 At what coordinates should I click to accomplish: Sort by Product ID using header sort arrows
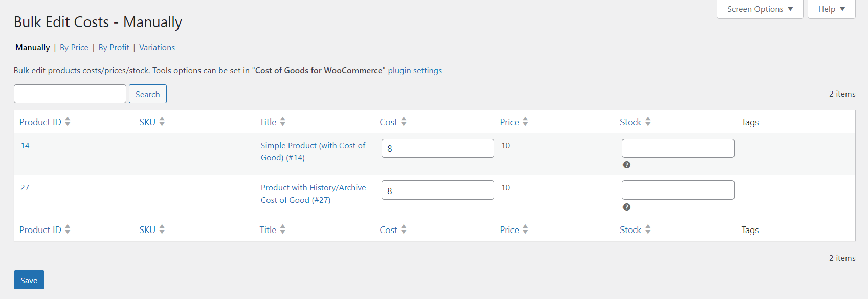tap(68, 122)
